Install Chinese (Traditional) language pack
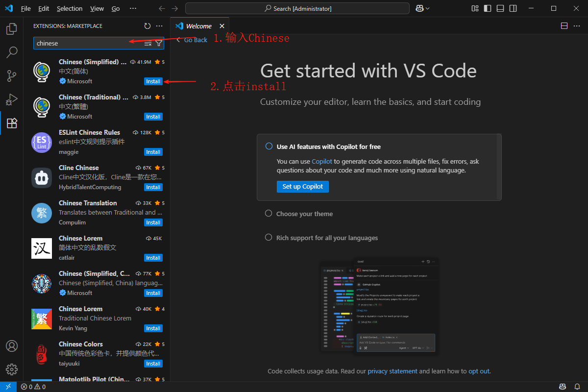 click(153, 117)
